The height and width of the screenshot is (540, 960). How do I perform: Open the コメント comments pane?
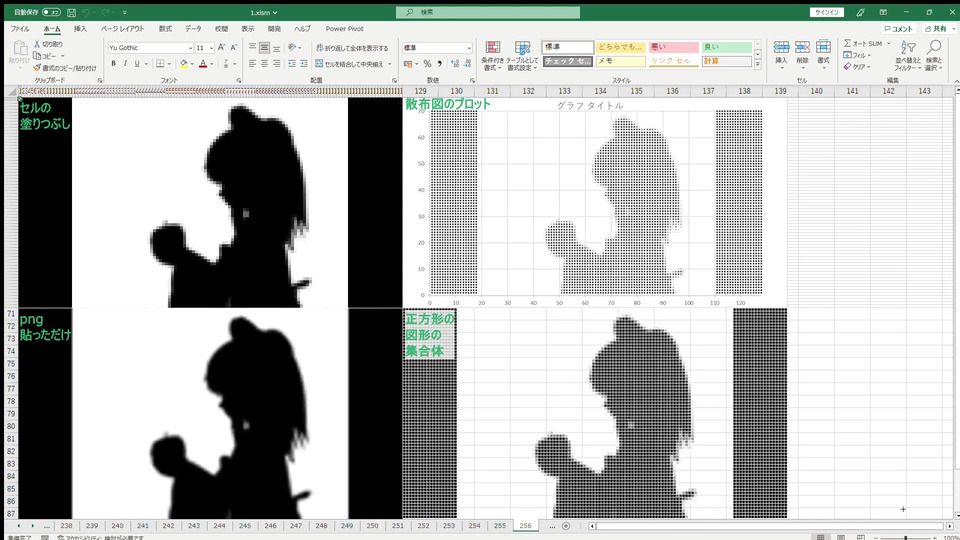(x=898, y=29)
